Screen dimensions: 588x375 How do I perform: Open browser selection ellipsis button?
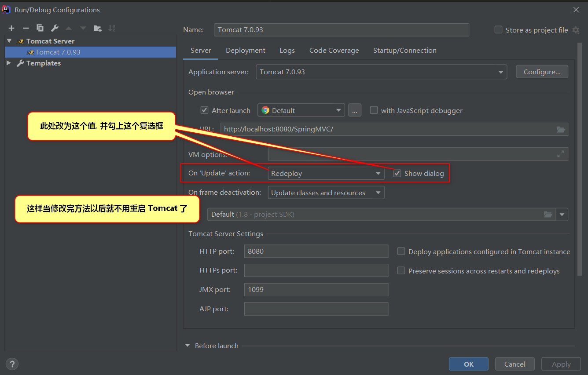click(x=355, y=110)
